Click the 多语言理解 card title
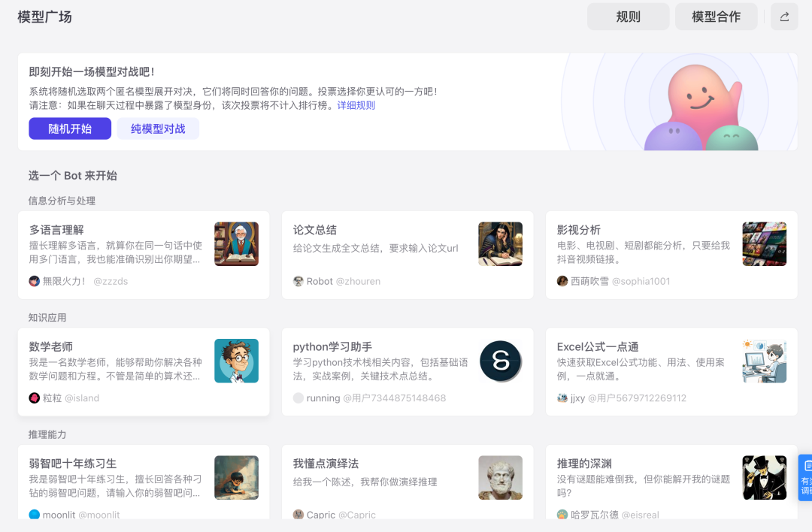 pyautogui.click(x=56, y=230)
